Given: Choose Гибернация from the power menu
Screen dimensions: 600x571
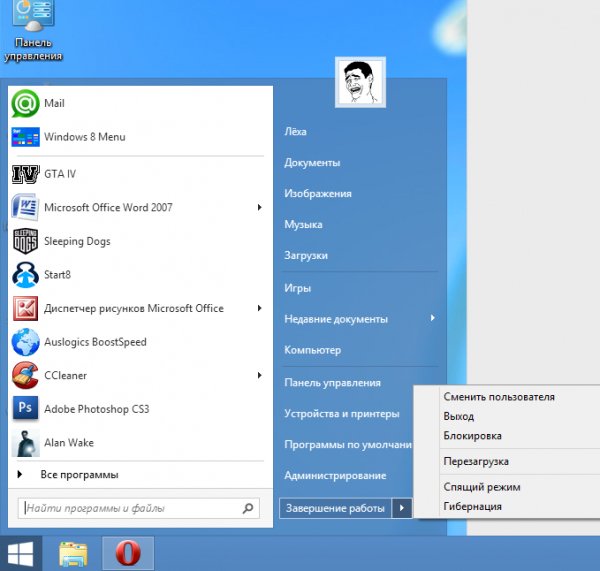Looking at the screenshot, I should click(472, 507).
